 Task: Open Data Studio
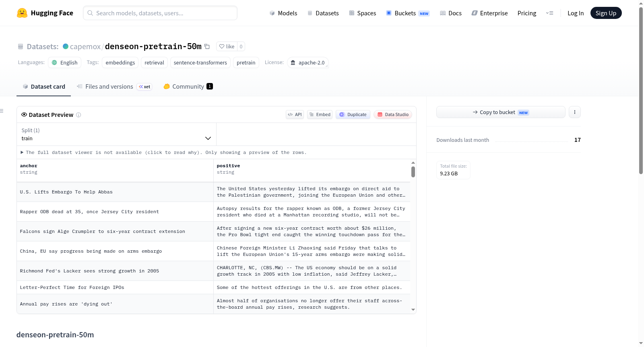pyautogui.click(x=393, y=114)
